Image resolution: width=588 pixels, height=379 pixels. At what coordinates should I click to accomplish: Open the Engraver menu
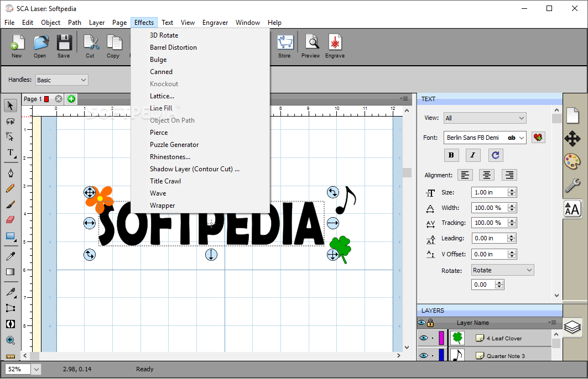click(215, 23)
